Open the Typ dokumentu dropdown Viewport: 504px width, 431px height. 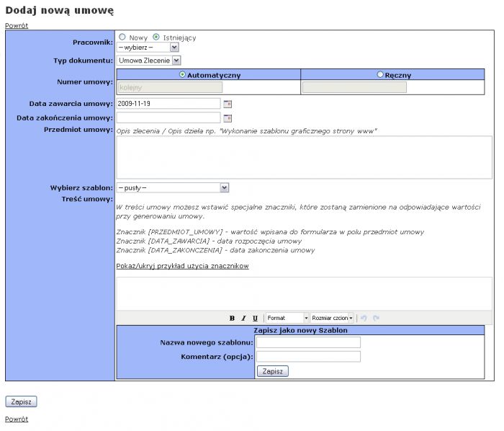click(149, 61)
